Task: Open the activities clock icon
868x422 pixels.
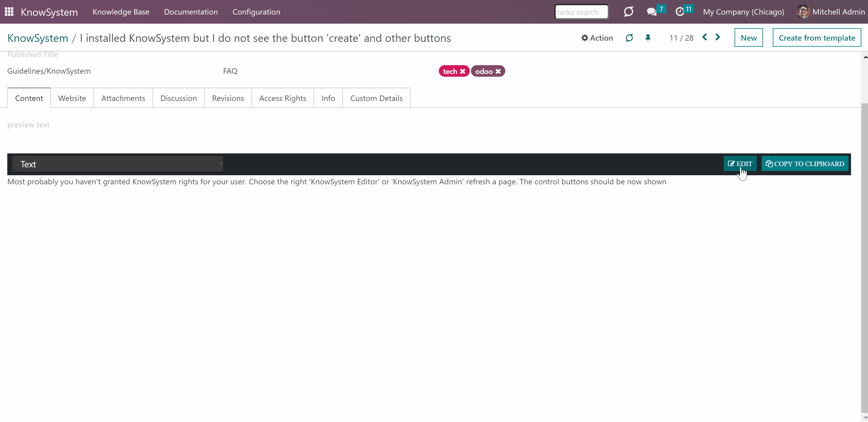Action: click(680, 12)
